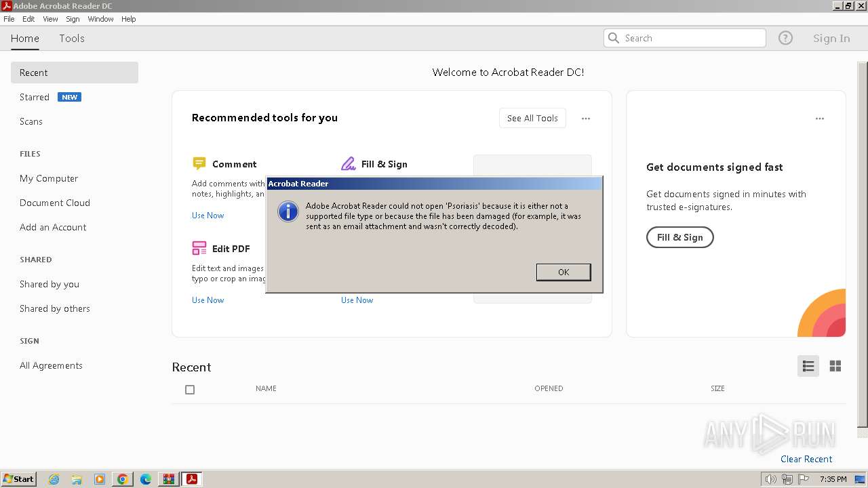Open the Window menu
This screenshot has width=868, height=488.
click(x=100, y=19)
